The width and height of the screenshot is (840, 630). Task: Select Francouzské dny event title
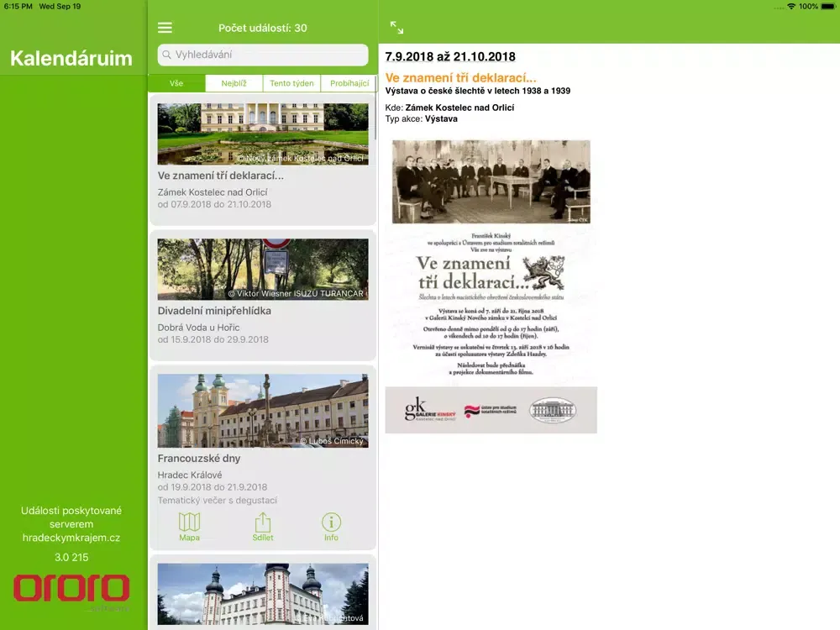199,458
